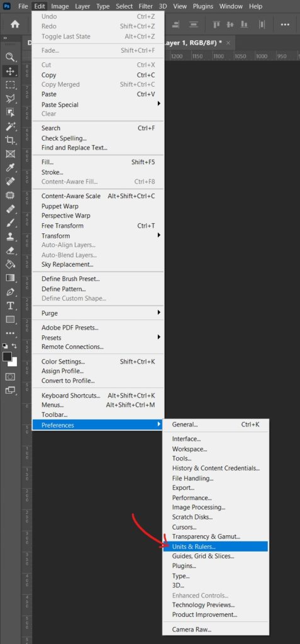The height and width of the screenshot is (644, 300).
Task: Choose Free Transform from Edit menu
Action: coord(98,226)
